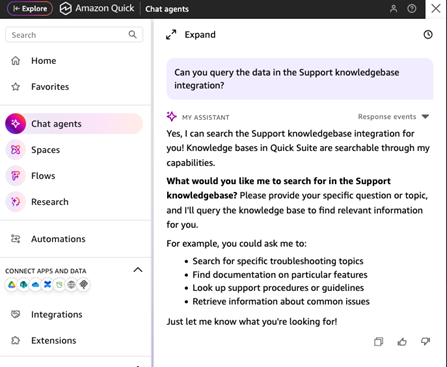Image resolution: width=447 pixels, height=367 pixels.
Task: Click the Research icon
Action: point(15,202)
